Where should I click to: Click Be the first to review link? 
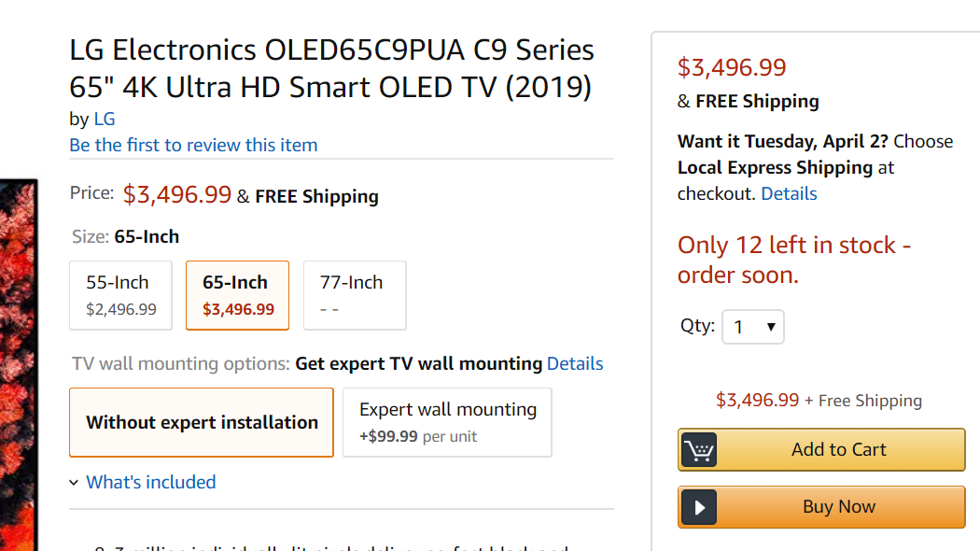pos(193,145)
